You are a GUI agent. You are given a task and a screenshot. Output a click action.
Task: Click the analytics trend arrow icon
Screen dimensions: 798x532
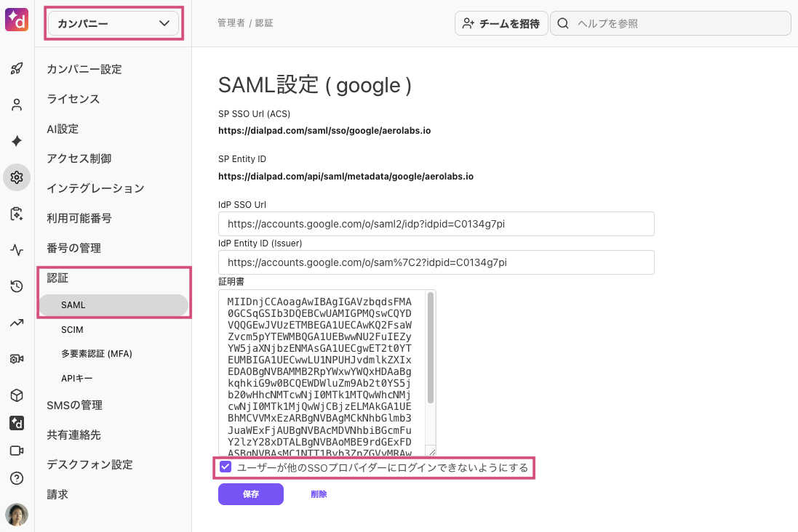17,323
